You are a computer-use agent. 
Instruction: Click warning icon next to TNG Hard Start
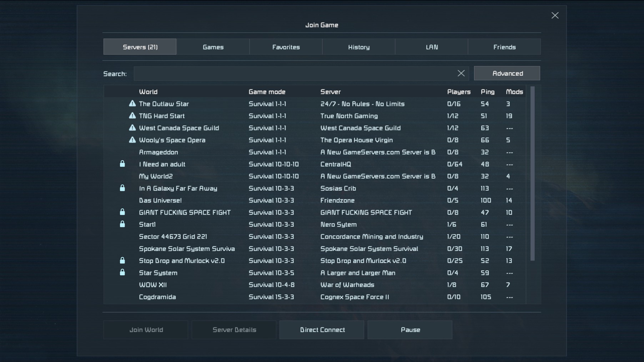tap(132, 116)
